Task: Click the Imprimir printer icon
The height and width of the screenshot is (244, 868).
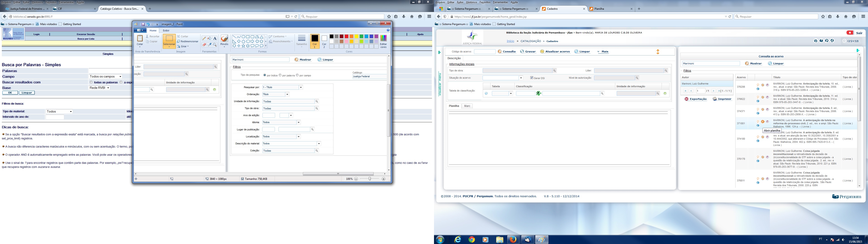Action: coord(715,99)
